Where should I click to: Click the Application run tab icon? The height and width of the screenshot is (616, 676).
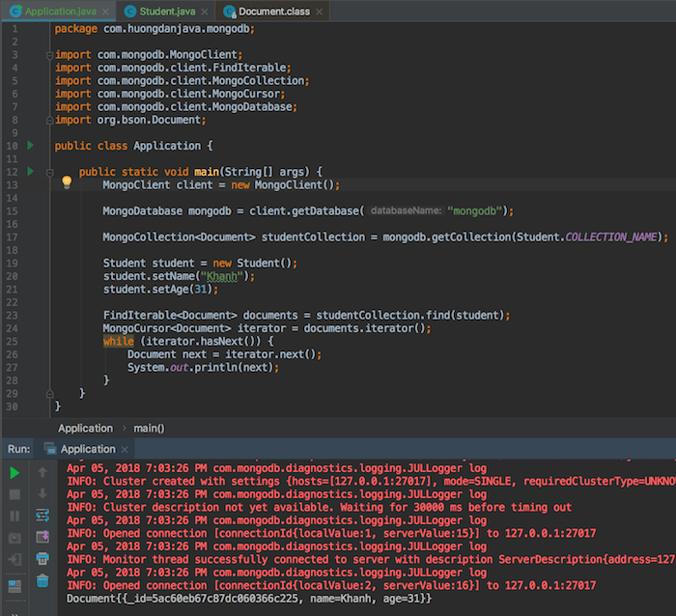pyautogui.click(x=50, y=449)
